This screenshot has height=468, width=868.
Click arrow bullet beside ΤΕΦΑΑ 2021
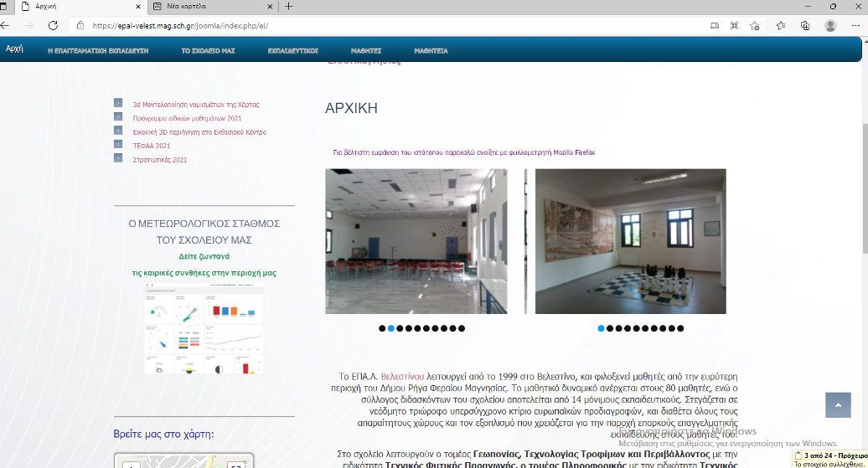tap(118, 144)
